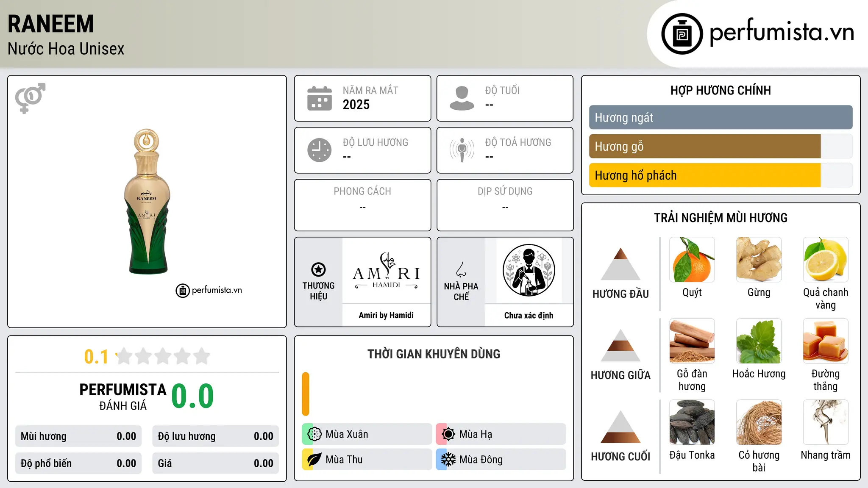The width and height of the screenshot is (868, 488).
Task: Click the Hương hổ phách accord bar
Action: coord(721,175)
